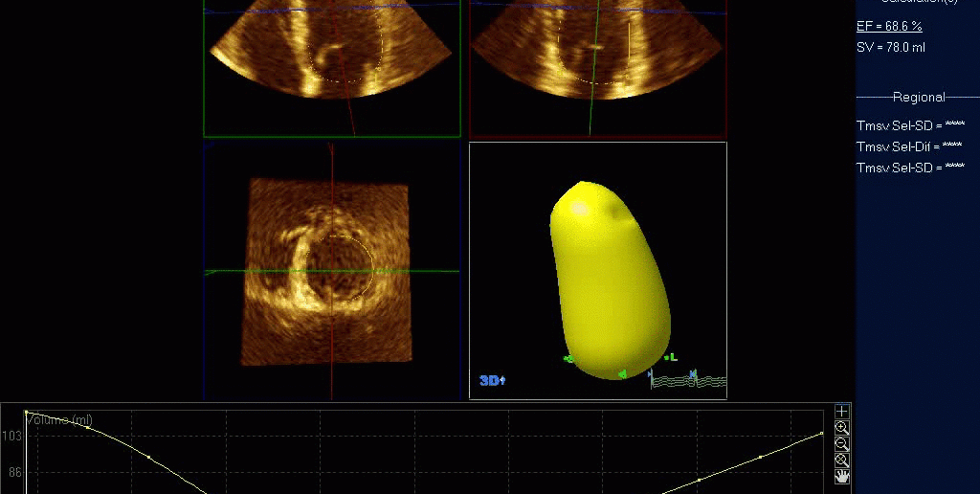Viewport: 980px width, 494px height.
Task: Click the first data point on the volume curve
Action: (x=26, y=412)
